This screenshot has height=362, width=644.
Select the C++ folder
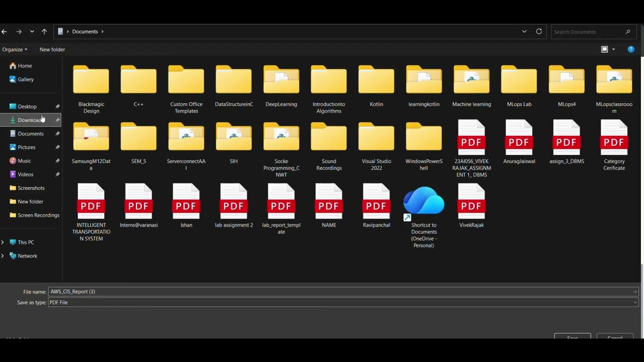click(x=138, y=86)
